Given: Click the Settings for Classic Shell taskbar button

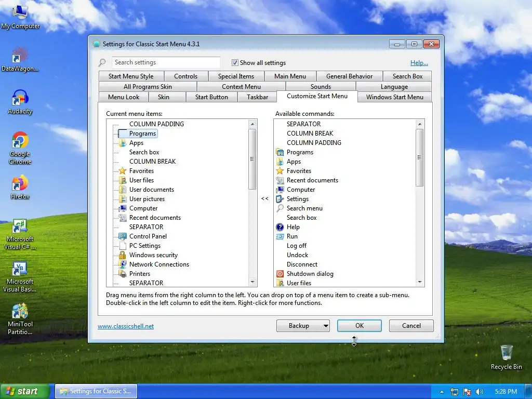Looking at the screenshot, I should (96, 391).
